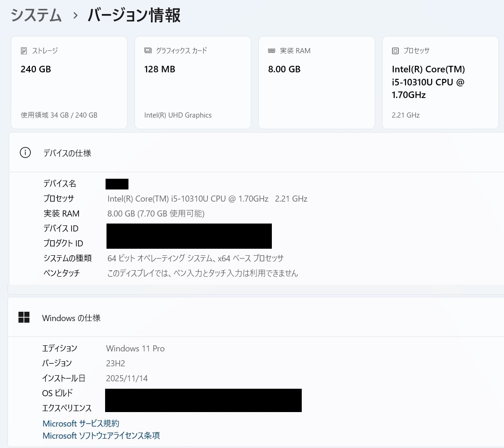Click the installed RAM memory icon

[x=271, y=51]
